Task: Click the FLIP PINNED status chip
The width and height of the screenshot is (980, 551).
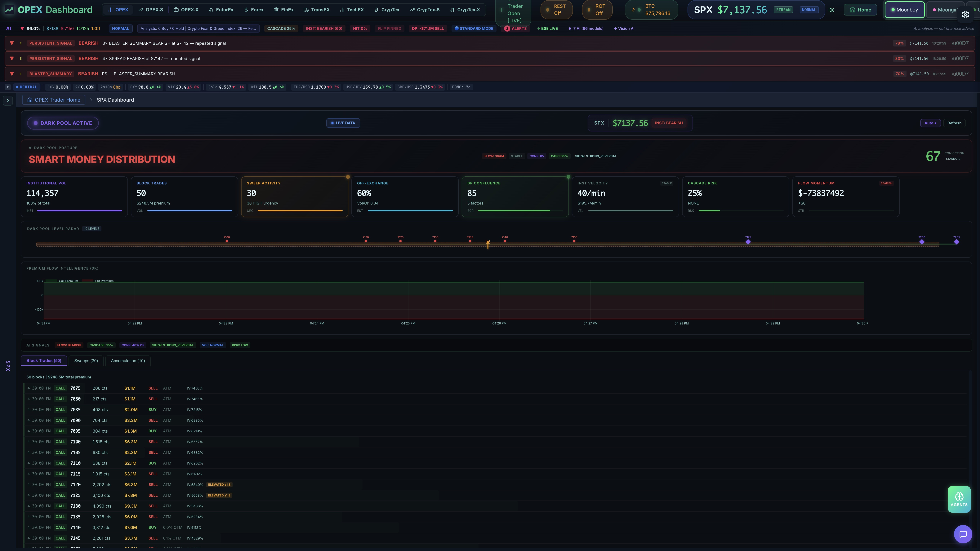Action: (x=389, y=29)
